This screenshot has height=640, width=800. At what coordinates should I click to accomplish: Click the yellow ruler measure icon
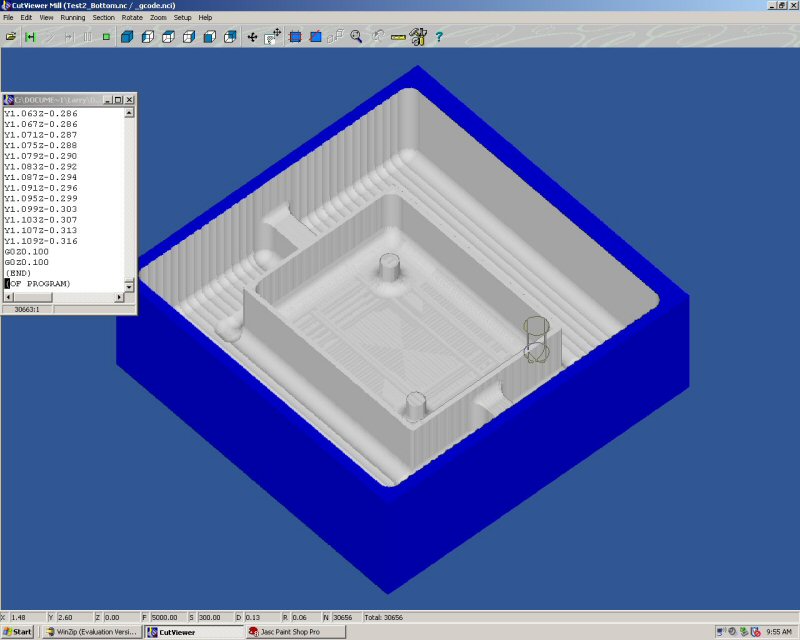[398, 37]
